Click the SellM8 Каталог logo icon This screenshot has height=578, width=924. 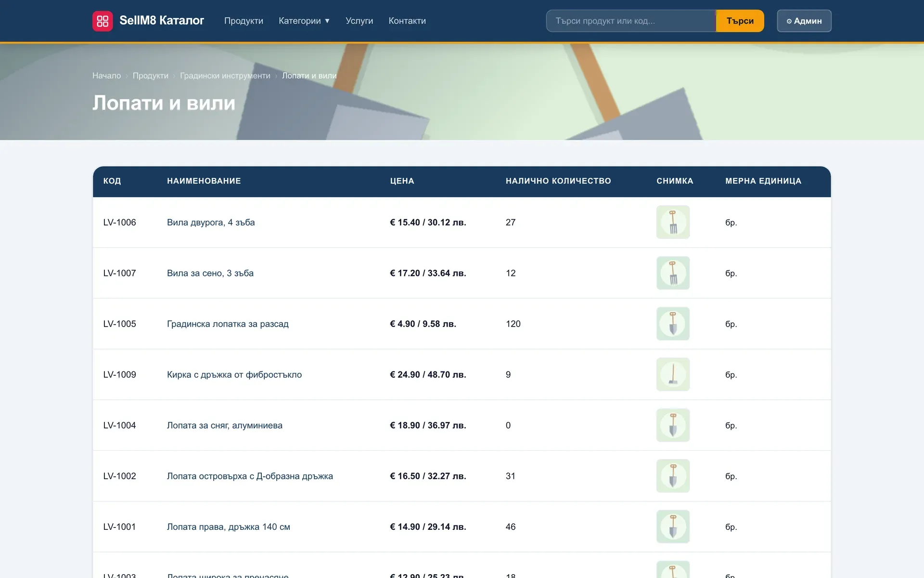[x=103, y=21]
